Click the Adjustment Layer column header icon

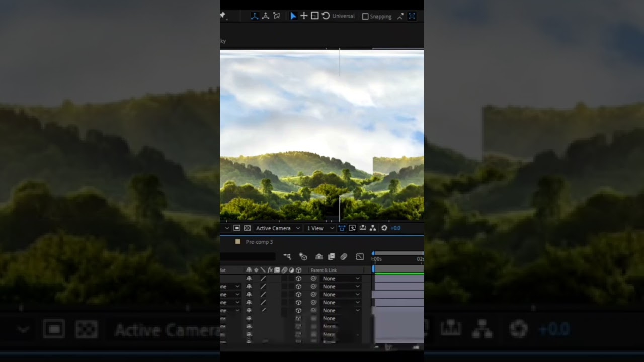click(291, 270)
